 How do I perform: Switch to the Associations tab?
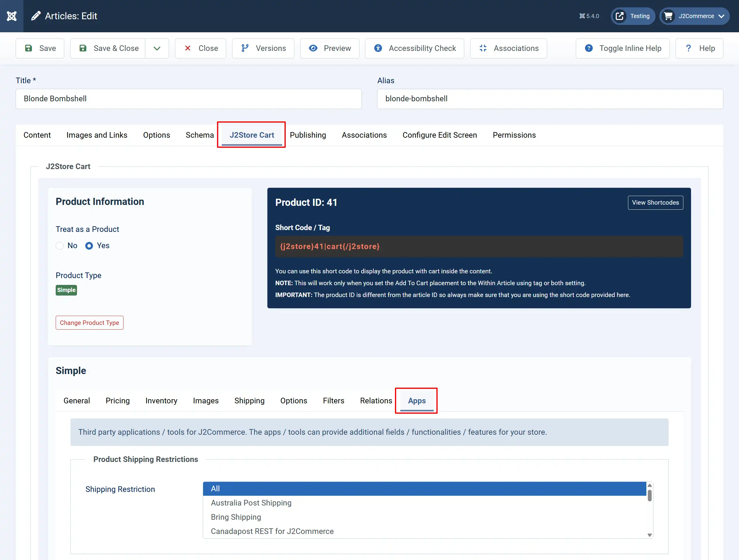pyautogui.click(x=364, y=135)
